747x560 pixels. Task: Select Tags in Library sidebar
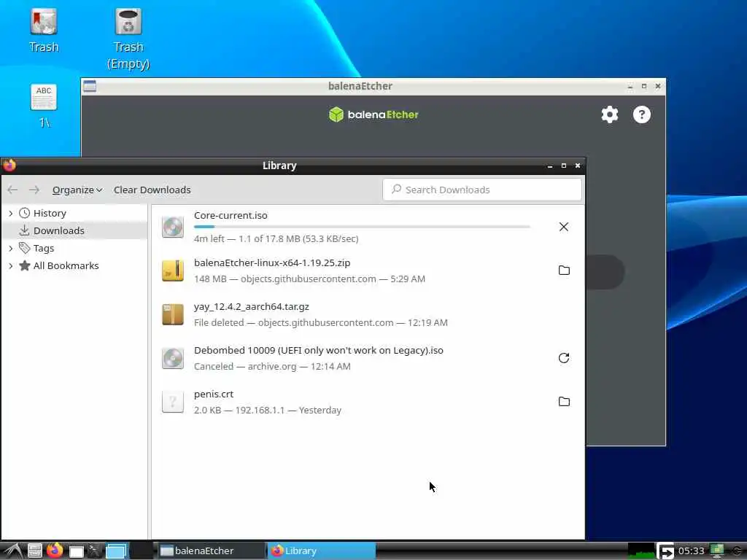(x=43, y=248)
